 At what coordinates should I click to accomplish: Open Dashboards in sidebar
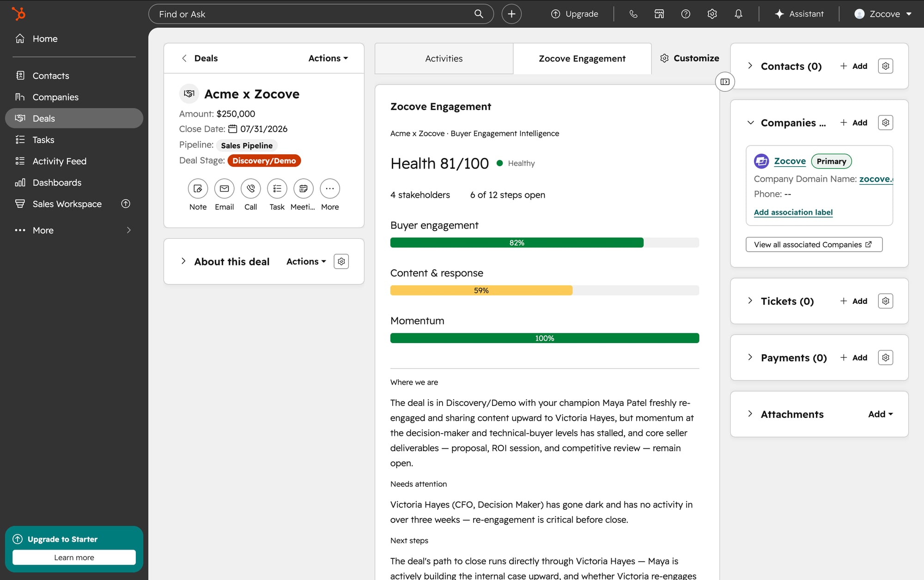pos(74,182)
